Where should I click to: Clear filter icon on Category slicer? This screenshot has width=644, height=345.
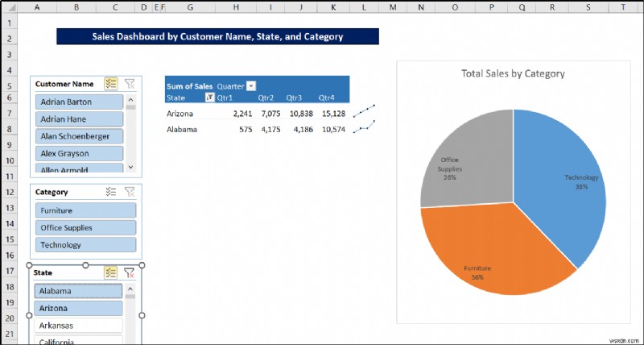click(130, 192)
